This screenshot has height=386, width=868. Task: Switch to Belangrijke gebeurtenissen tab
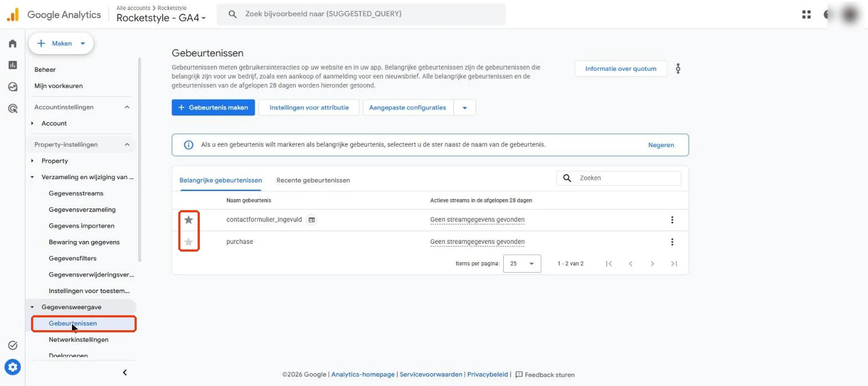[x=220, y=180]
